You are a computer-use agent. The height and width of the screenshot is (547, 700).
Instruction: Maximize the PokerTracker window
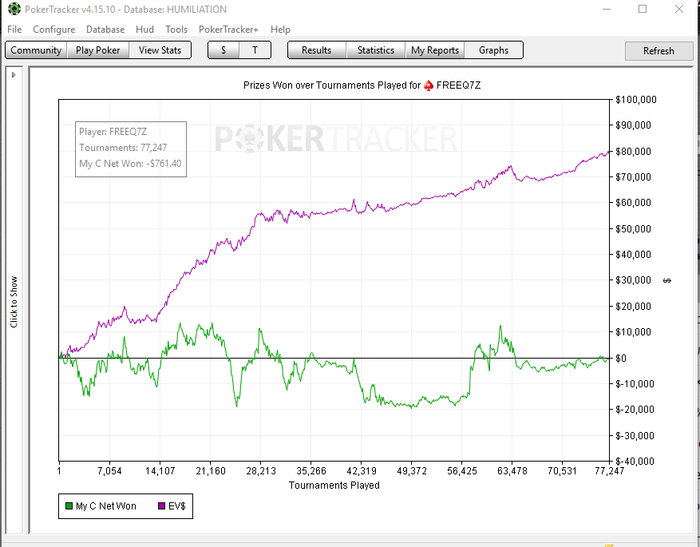click(642, 9)
